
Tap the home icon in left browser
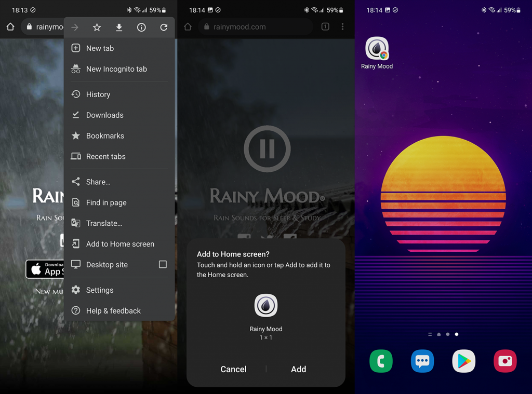[10, 27]
